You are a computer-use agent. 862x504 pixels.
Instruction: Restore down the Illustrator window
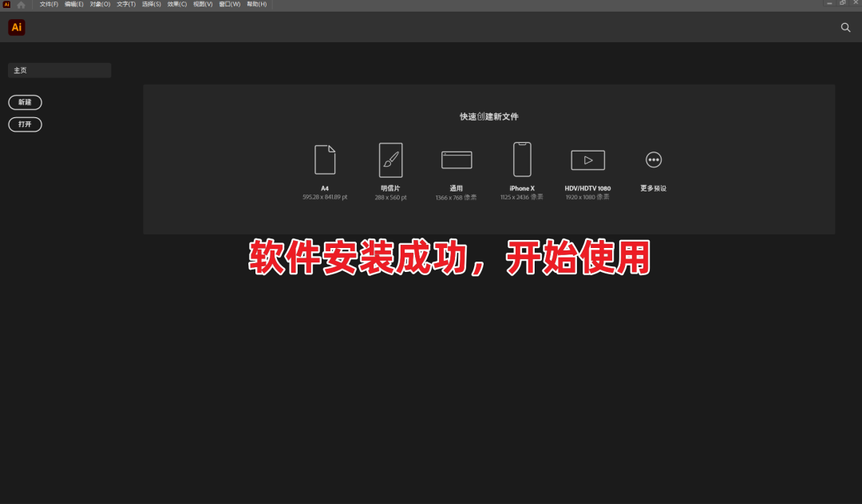(x=843, y=3)
